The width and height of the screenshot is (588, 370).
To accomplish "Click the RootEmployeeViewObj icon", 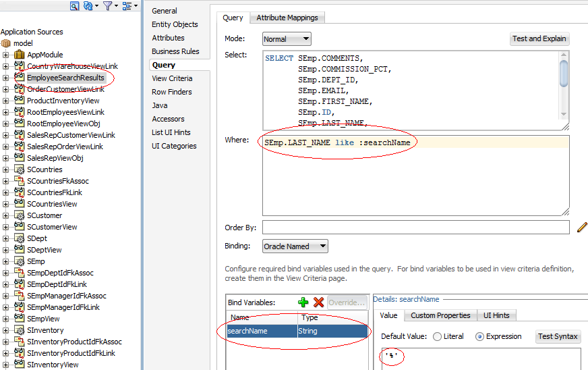I will coord(19,123).
